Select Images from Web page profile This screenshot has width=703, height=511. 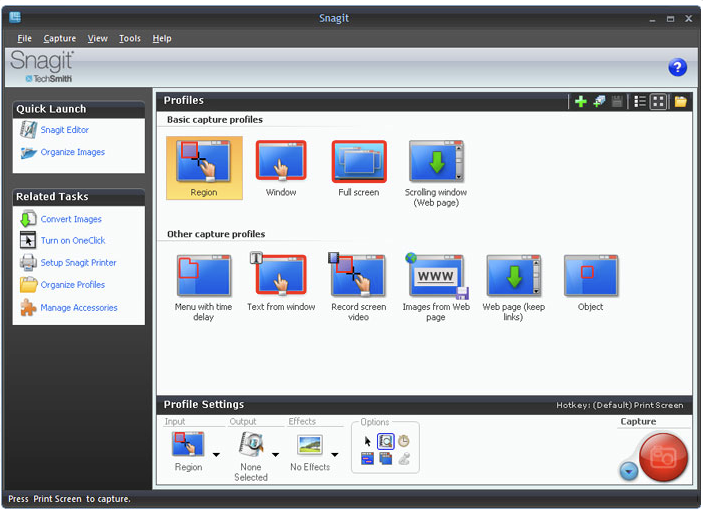pos(436,288)
